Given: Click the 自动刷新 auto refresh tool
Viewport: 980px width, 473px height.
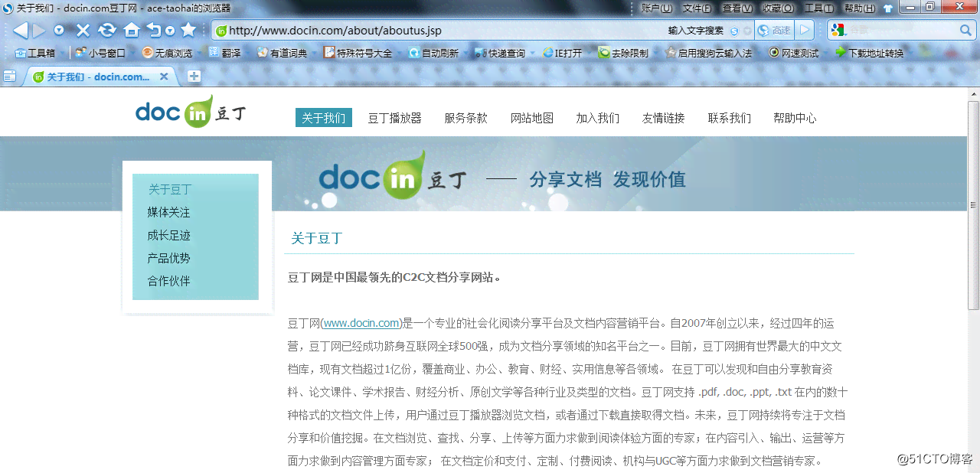Looking at the screenshot, I should point(433,53).
